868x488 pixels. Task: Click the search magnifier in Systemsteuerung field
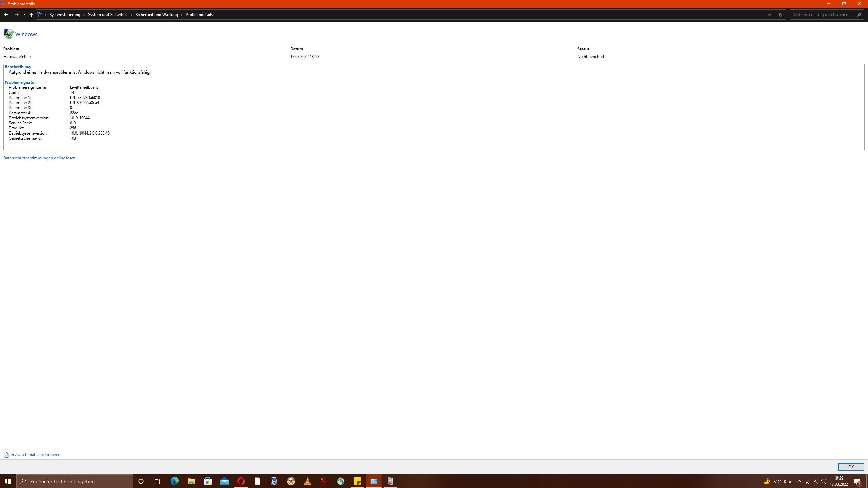[x=859, y=15]
